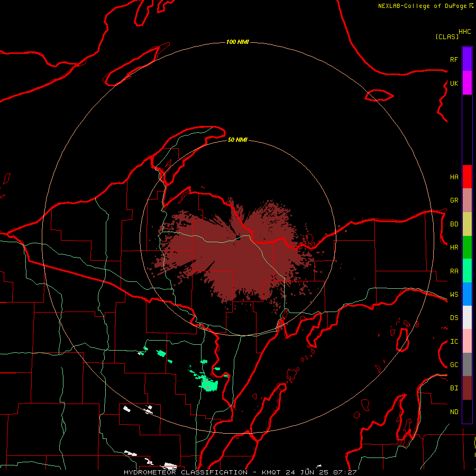Click the GC gray legend swatch
Image resolution: width=476 pixels, height=476 pixels.
click(467, 364)
